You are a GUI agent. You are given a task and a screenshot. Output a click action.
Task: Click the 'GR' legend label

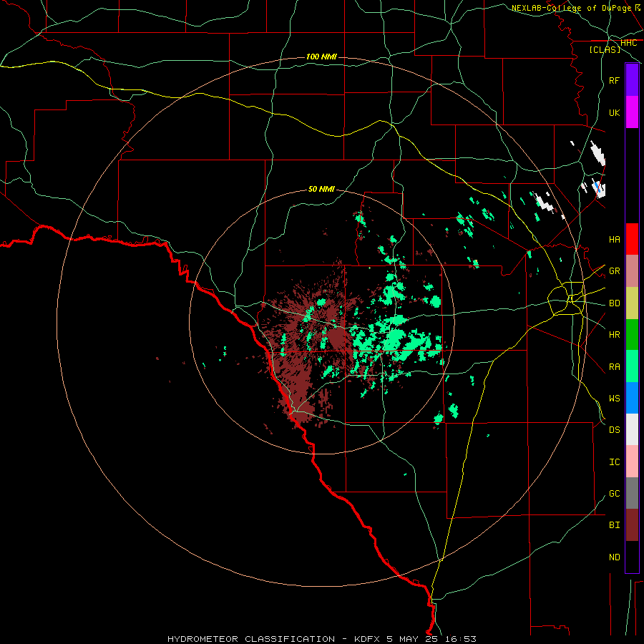click(x=614, y=271)
